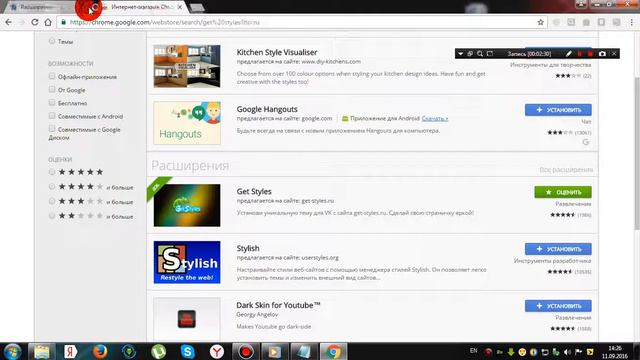
Task: Enable Совместимые с Google Диском checkbox
Action: (52, 129)
